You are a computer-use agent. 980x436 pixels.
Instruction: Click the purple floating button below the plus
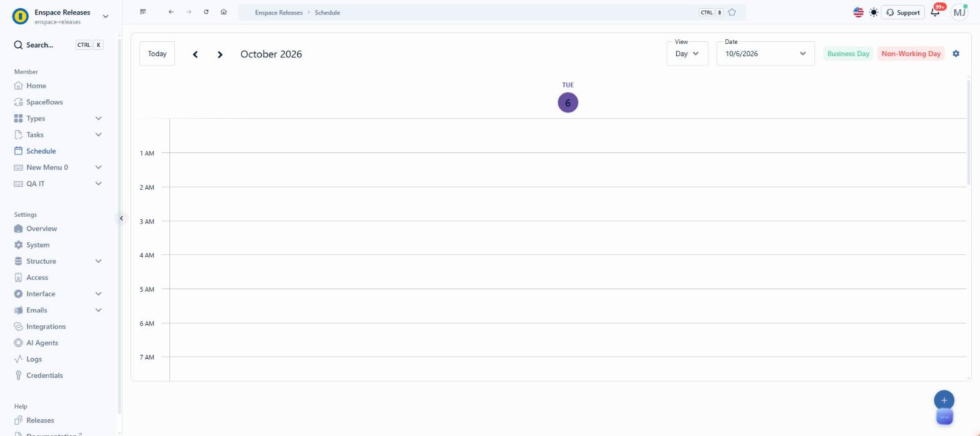tap(944, 417)
